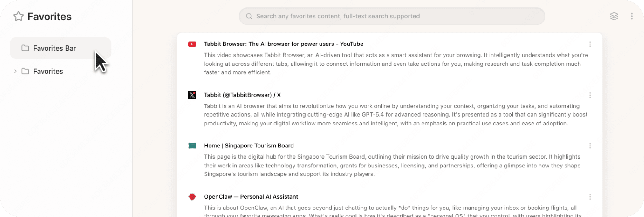Select the Favorites Bar folder
The width and height of the screenshot is (644, 217).
pos(55,48)
